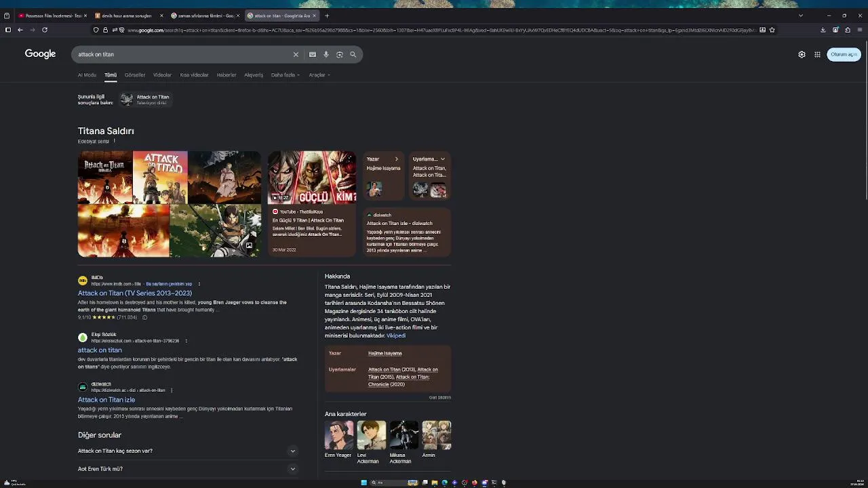868x488 pixels.
Task: Expand the Uyarlama card chevron
Action: click(443, 159)
